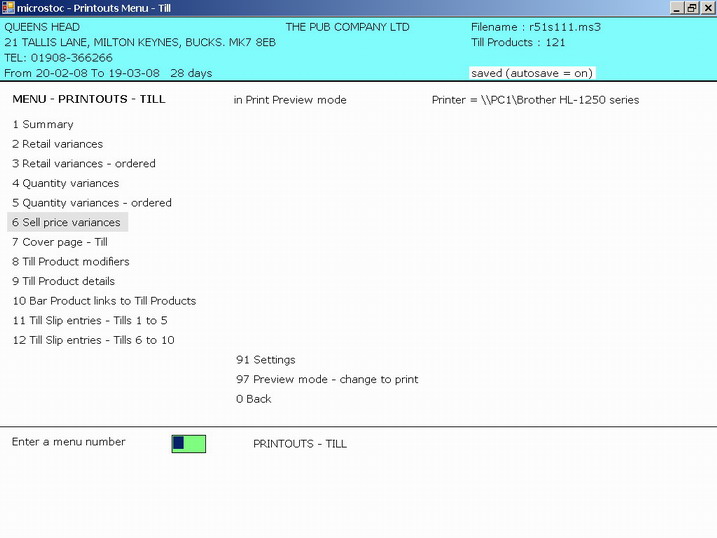Screen dimensions: 717x538
Task: Click 6 Sell price variances
Action: click(x=66, y=222)
